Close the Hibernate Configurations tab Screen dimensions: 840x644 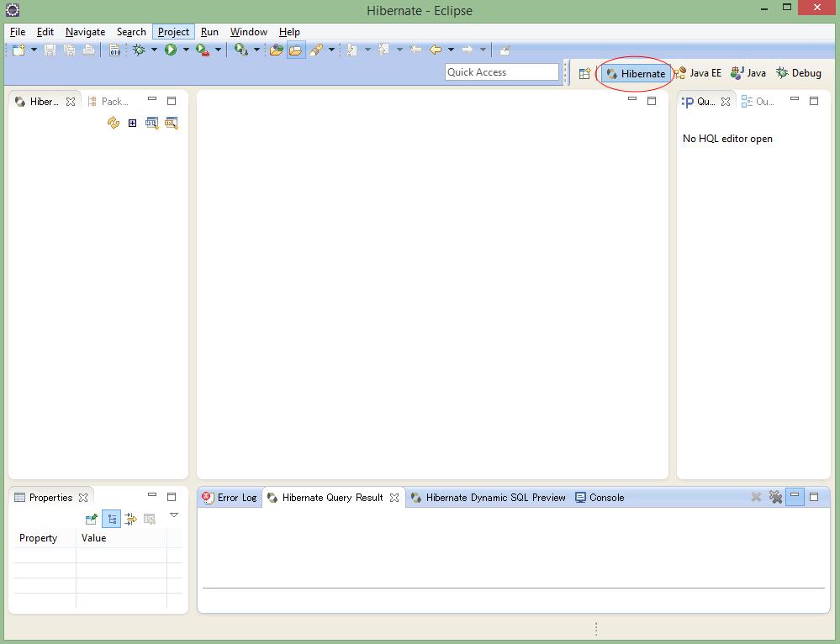point(71,101)
